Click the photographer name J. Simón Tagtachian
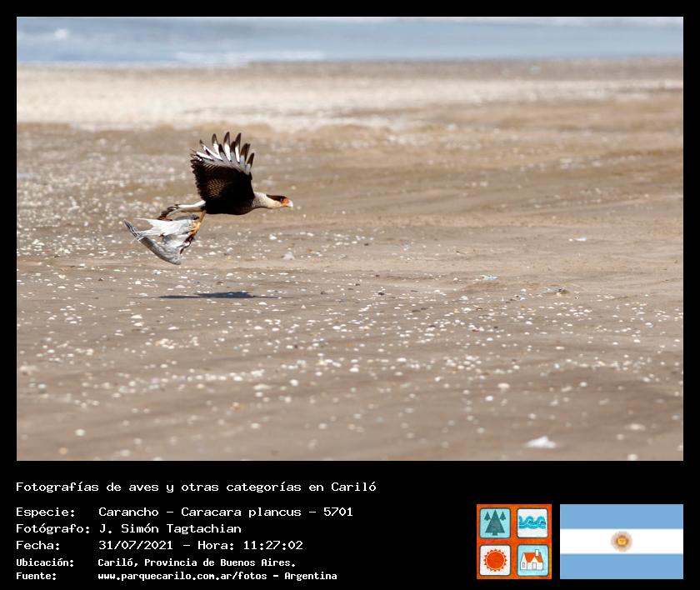This screenshot has width=700, height=590. click(169, 528)
